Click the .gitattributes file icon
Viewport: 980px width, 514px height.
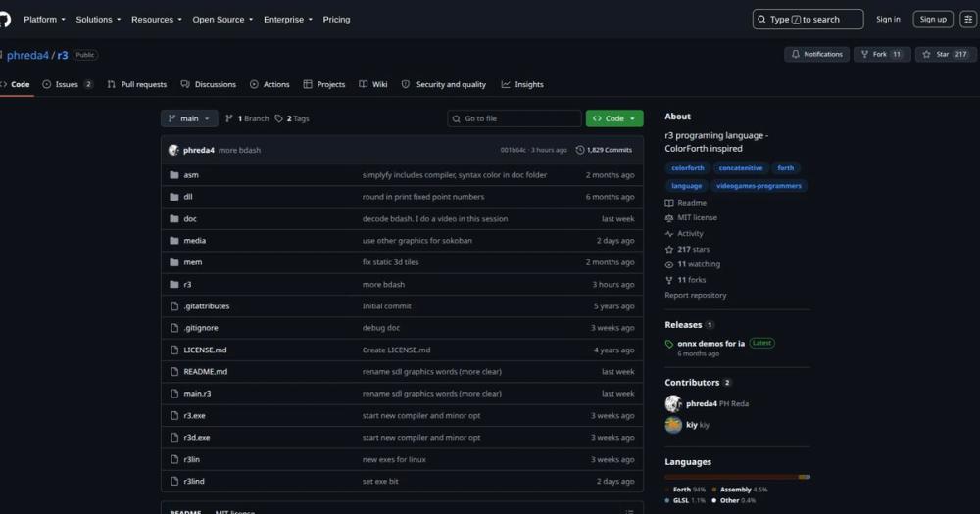coord(174,306)
